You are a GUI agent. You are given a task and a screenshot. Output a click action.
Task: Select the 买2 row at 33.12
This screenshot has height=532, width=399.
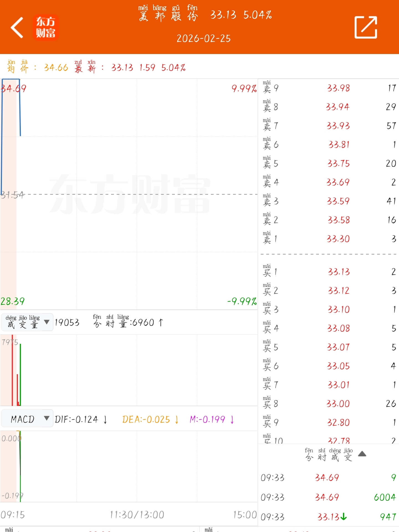coord(329,291)
